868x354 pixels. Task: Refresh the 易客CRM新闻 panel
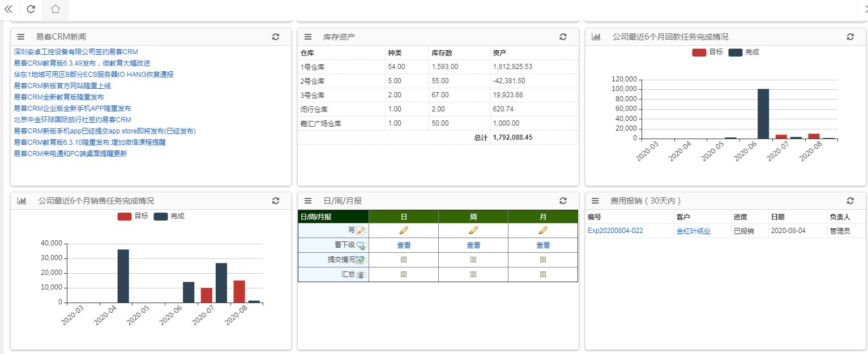[x=276, y=37]
